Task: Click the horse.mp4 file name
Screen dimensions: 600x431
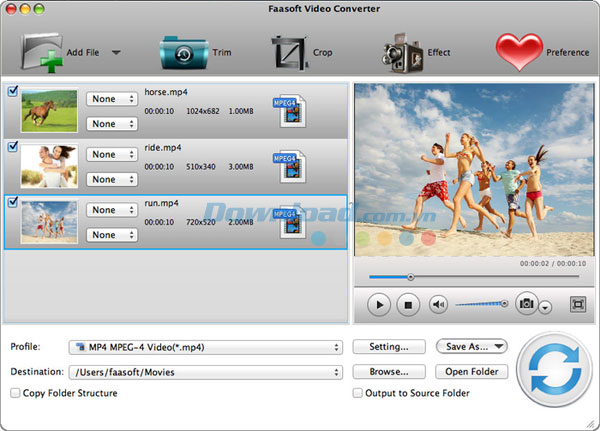Action: [166, 92]
